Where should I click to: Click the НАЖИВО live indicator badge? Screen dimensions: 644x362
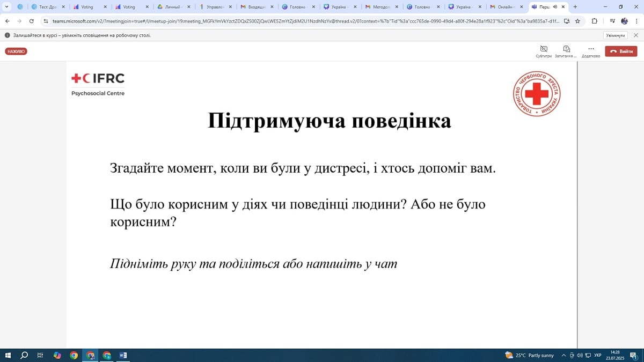[16, 51]
